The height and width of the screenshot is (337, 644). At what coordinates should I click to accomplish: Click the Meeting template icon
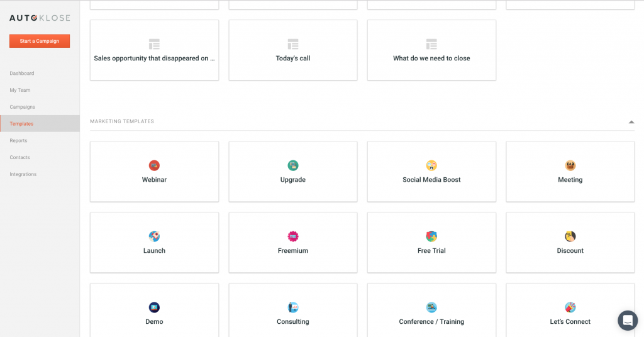(x=570, y=165)
